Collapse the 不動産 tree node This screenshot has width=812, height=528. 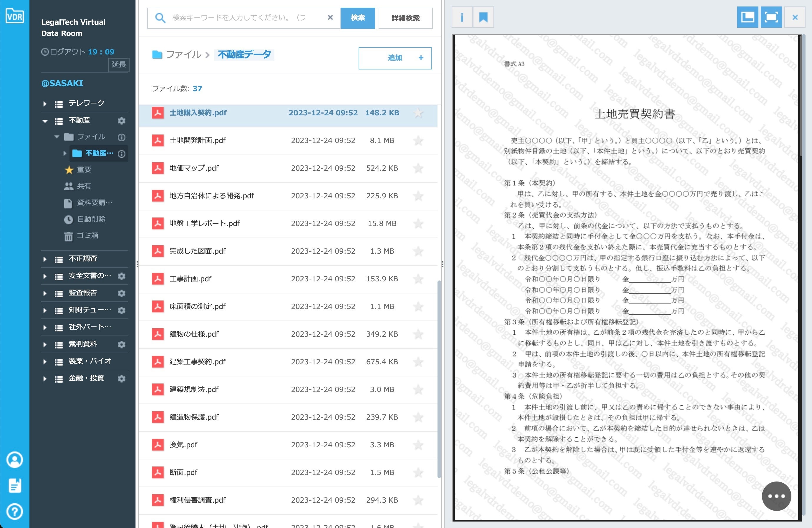[45, 121]
